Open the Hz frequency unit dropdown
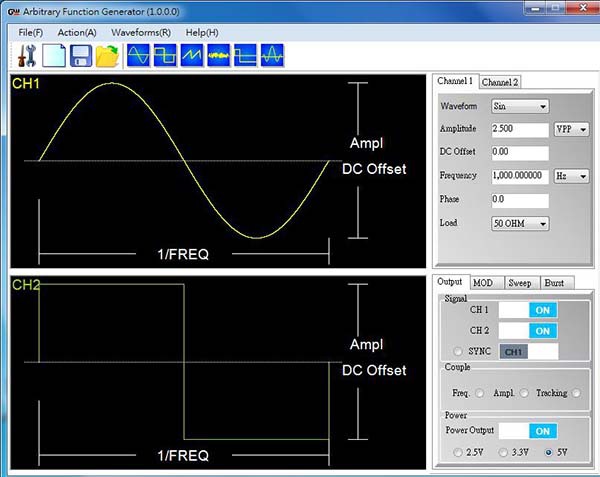 pos(571,176)
